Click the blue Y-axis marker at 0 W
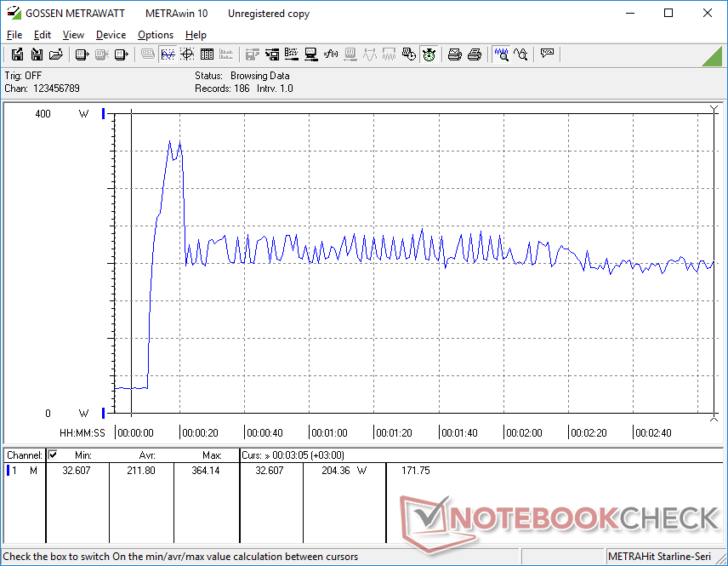 104,413
